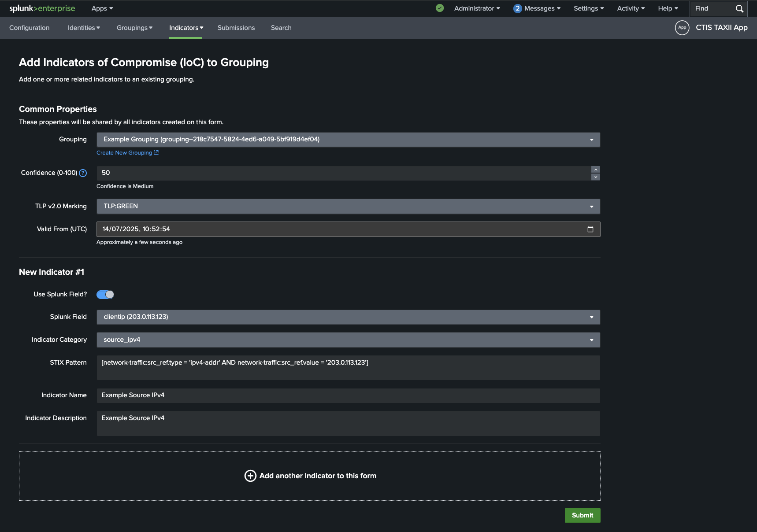Image resolution: width=757 pixels, height=532 pixels.
Task: Open the Groupings navigation menu
Action: 134,28
